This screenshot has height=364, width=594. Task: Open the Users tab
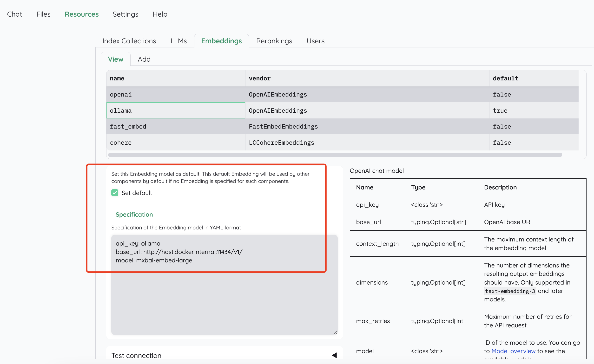315,41
